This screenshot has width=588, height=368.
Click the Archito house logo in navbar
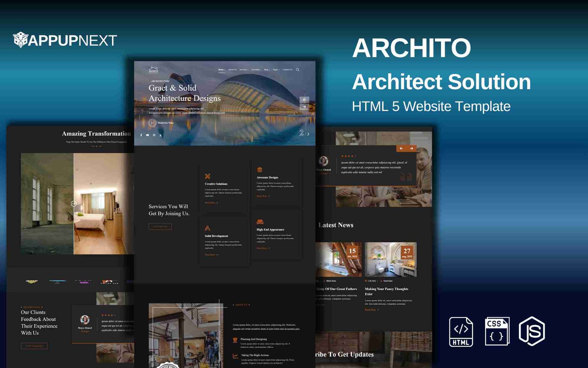pyautogui.click(x=153, y=69)
